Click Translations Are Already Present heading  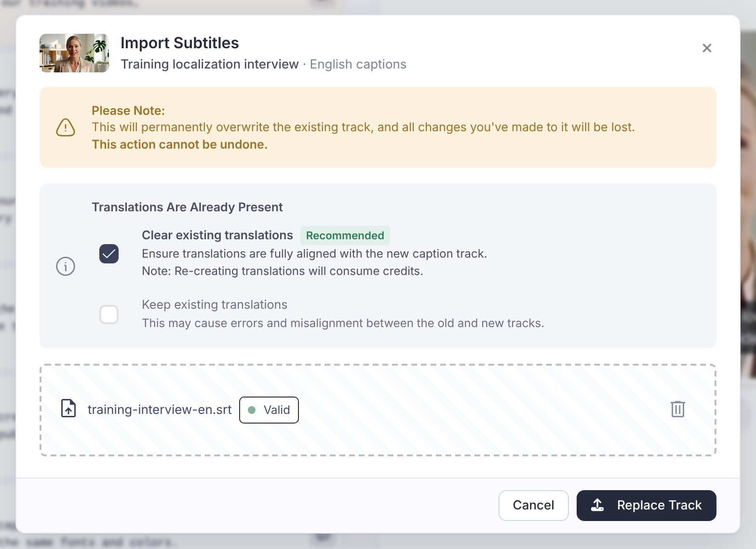click(x=187, y=207)
